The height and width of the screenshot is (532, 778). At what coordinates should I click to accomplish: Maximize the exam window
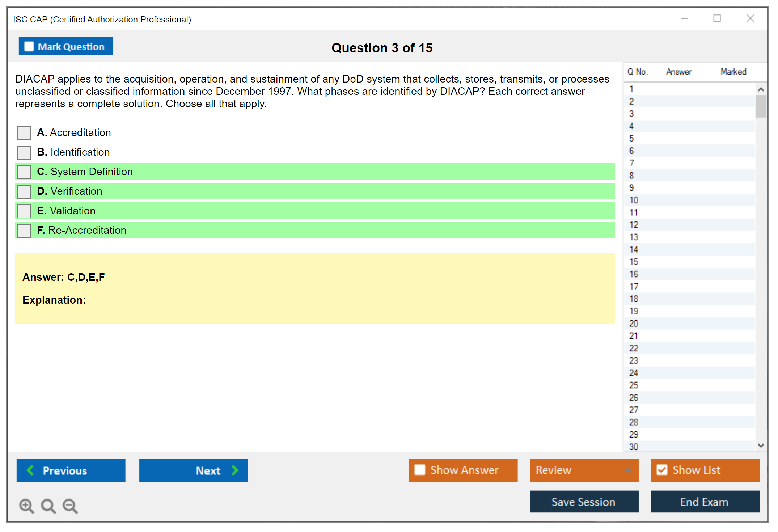(x=717, y=18)
